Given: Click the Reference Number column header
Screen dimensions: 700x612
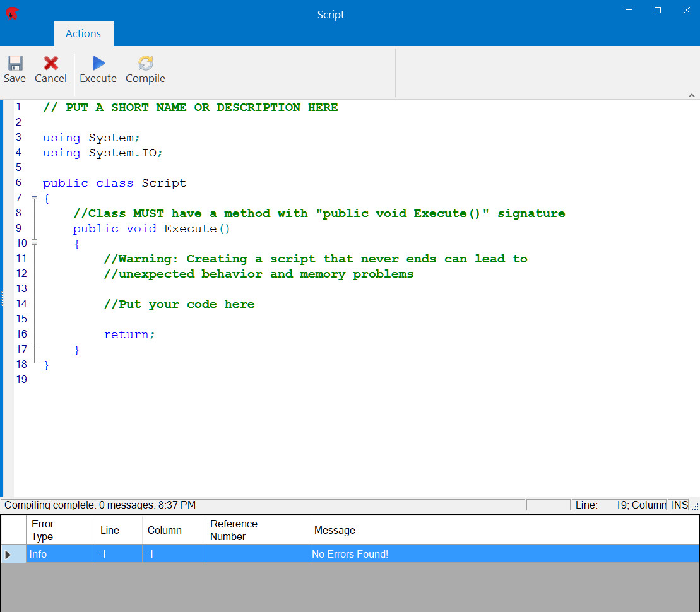Looking at the screenshot, I should coord(235,530).
